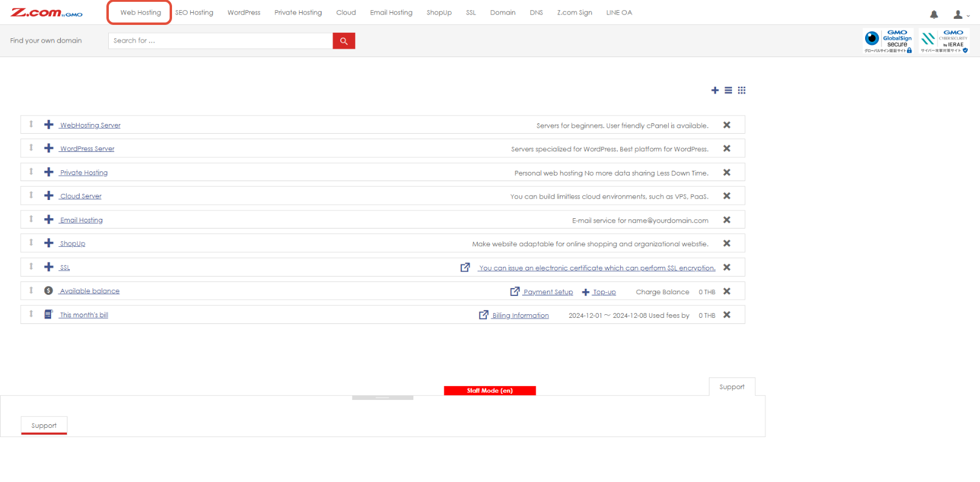This screenshot has width=980, height=482.
Task: Click the Staff Mode (en) banner
Action: click(x=490, y=391)
